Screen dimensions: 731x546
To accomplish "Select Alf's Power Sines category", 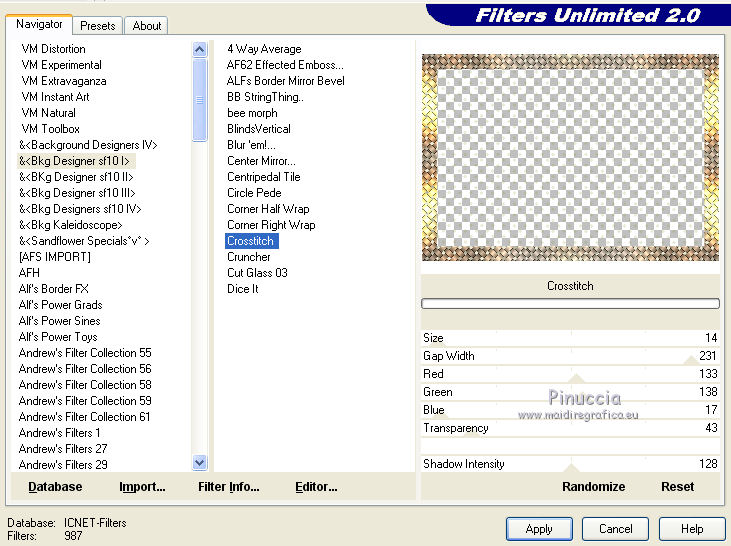I will tap(60, 321).
